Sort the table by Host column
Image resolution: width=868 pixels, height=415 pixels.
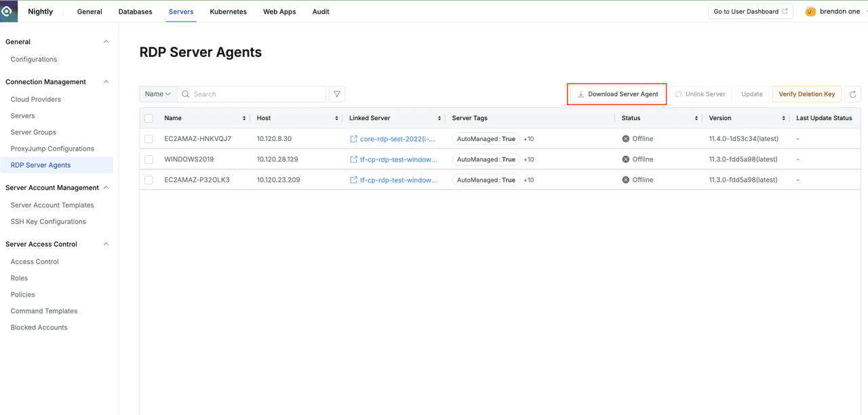[338, 117]
